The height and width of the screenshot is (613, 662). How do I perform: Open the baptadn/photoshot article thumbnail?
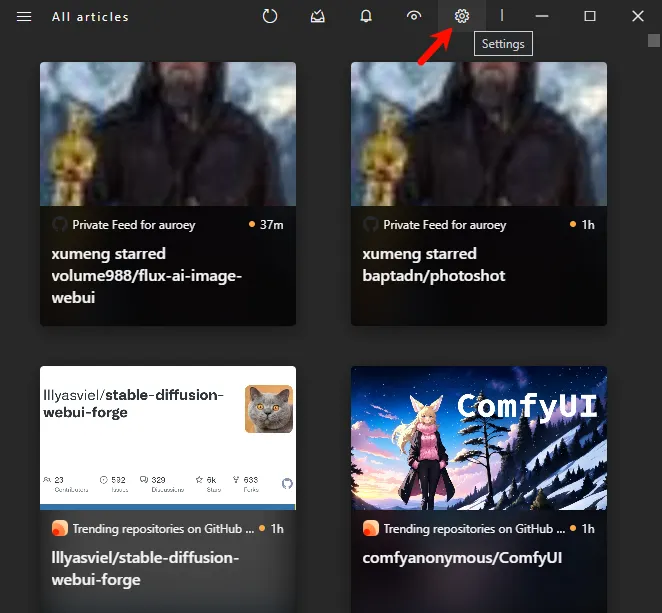pyautogui.click(x=479, y=134)
